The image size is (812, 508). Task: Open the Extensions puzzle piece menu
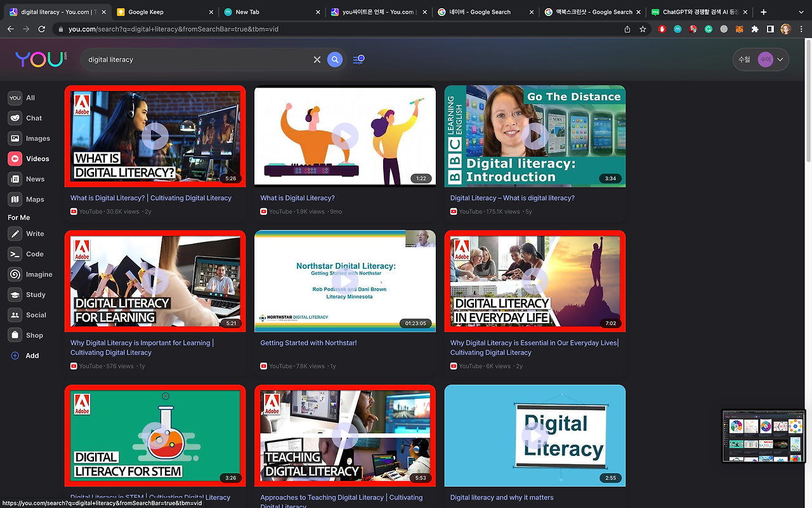coord(755,29)
